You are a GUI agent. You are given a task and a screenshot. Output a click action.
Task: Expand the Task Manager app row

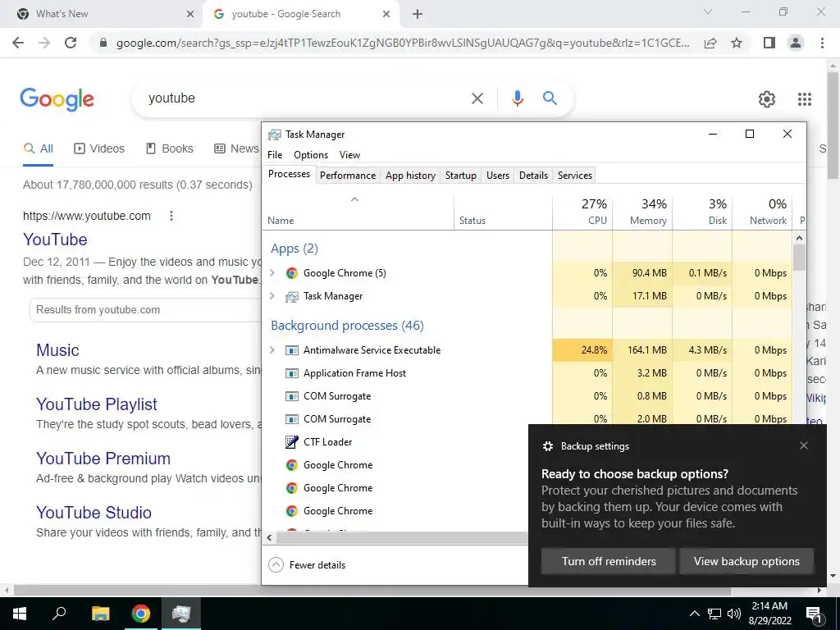[x=272, y=296]
